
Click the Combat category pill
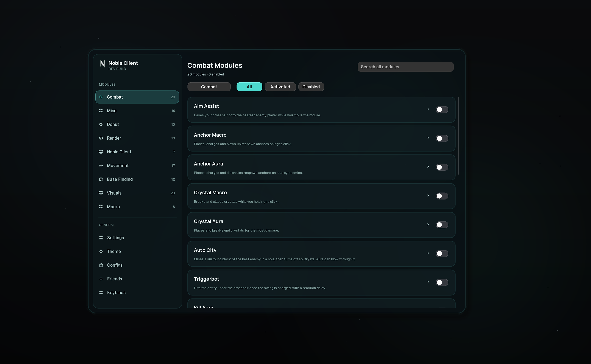(x=209, y=87)
